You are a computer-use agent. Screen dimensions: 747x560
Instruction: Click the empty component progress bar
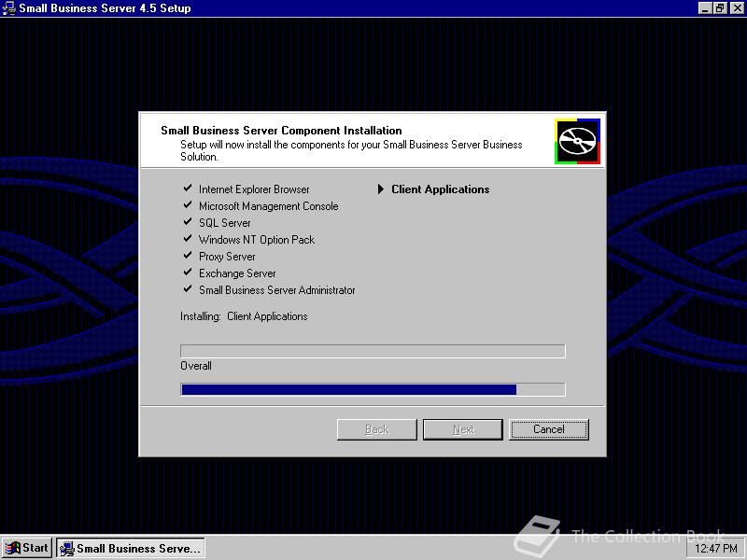pyautogui.click(x=373, y=351)
